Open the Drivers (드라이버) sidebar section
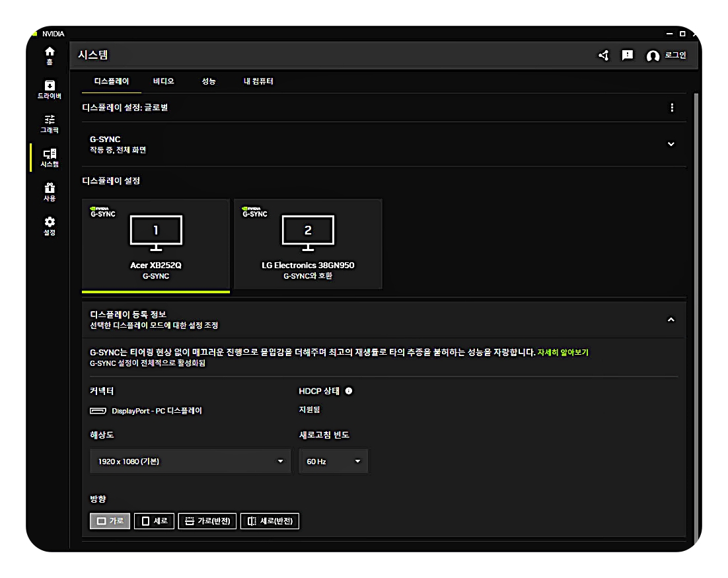Viewport: 728px width, 578px height. click(50, 90)
